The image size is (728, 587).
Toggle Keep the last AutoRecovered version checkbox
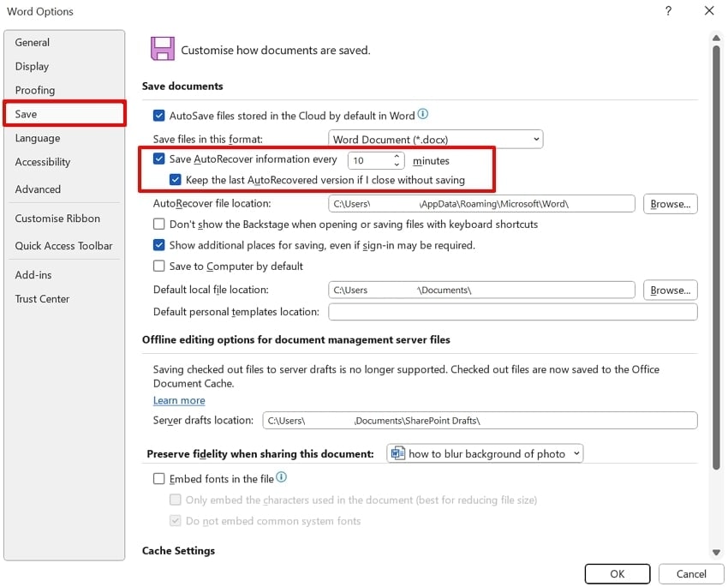(x=175, y=180)
